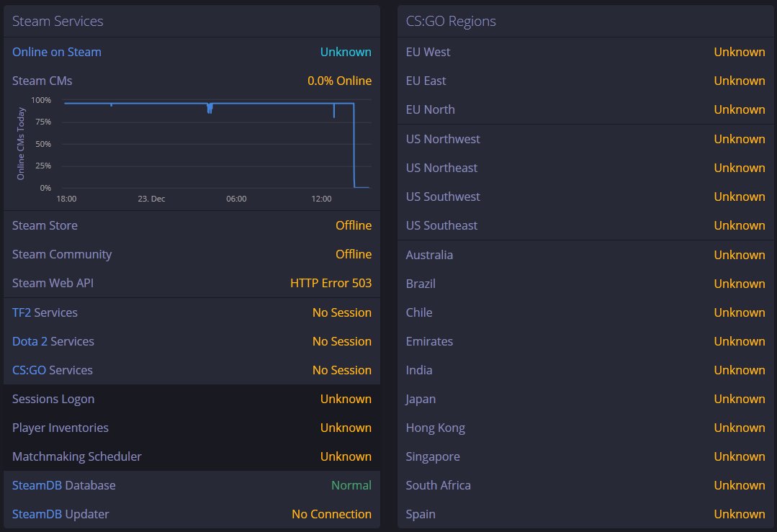
Task: Click the sharp drop at the chart's right end
Action: point(354,144)
